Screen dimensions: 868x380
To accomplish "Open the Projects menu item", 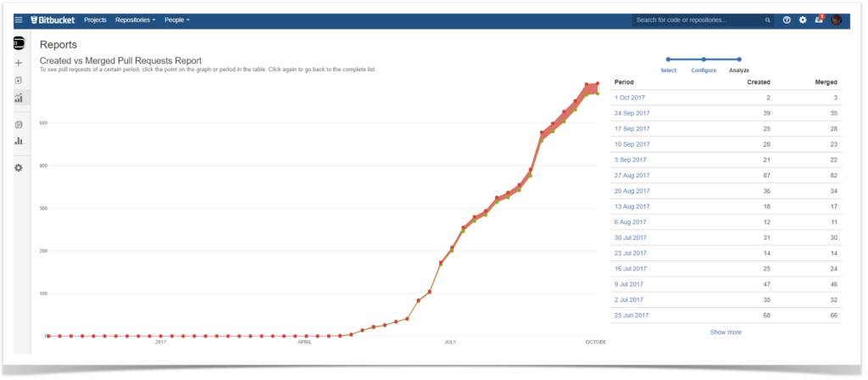I will click(x=95, y=20).
